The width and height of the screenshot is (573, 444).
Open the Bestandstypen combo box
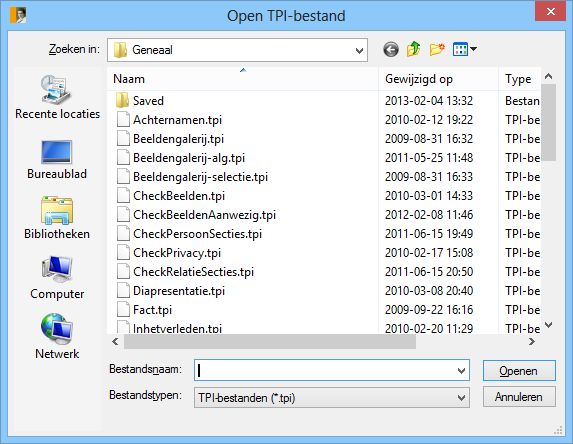coord(332,398)
